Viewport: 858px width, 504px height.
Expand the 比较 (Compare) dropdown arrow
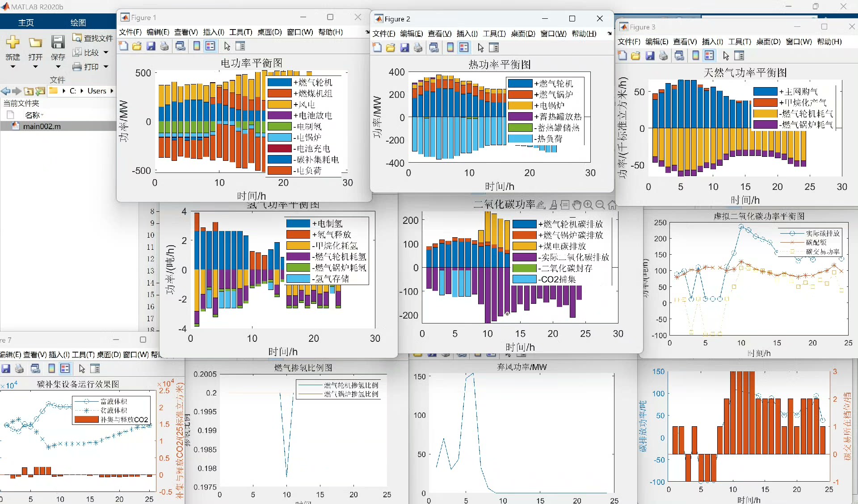pos(106,52)
